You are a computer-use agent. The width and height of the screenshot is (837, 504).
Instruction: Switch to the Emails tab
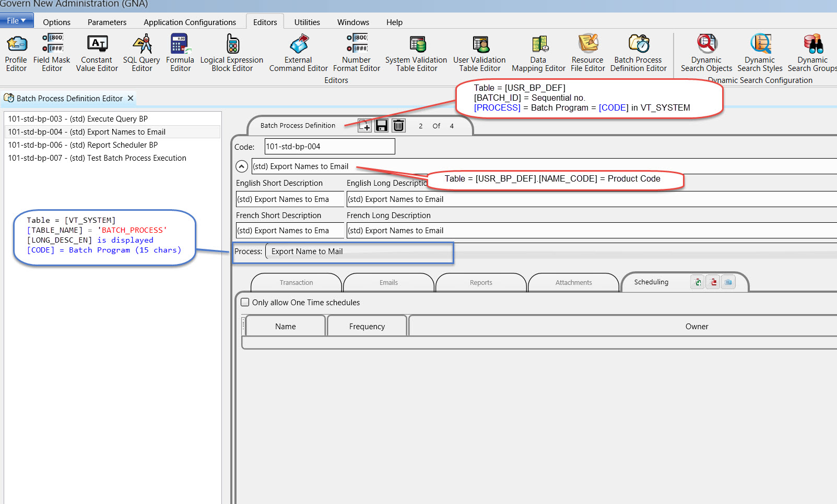click(388, 283)
